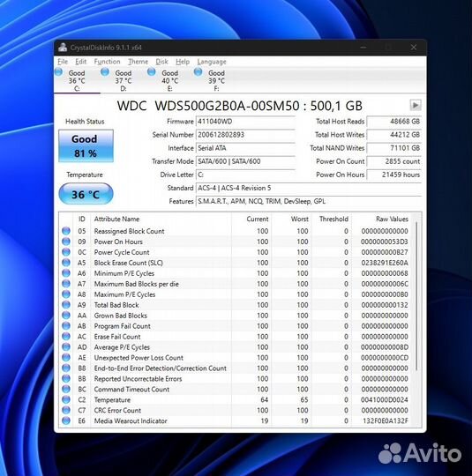
Task: Open the Disk menu
Action: pos(161,62)
